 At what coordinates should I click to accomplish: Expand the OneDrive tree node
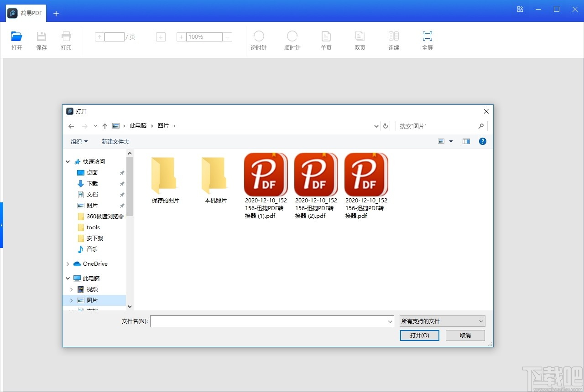(68, 264)
